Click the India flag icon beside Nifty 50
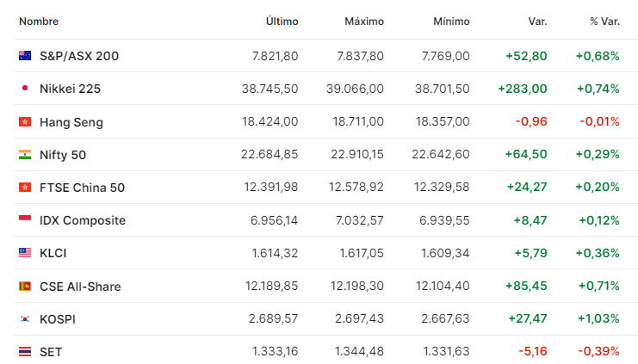The image size is (638, 364). click(25, 155)
